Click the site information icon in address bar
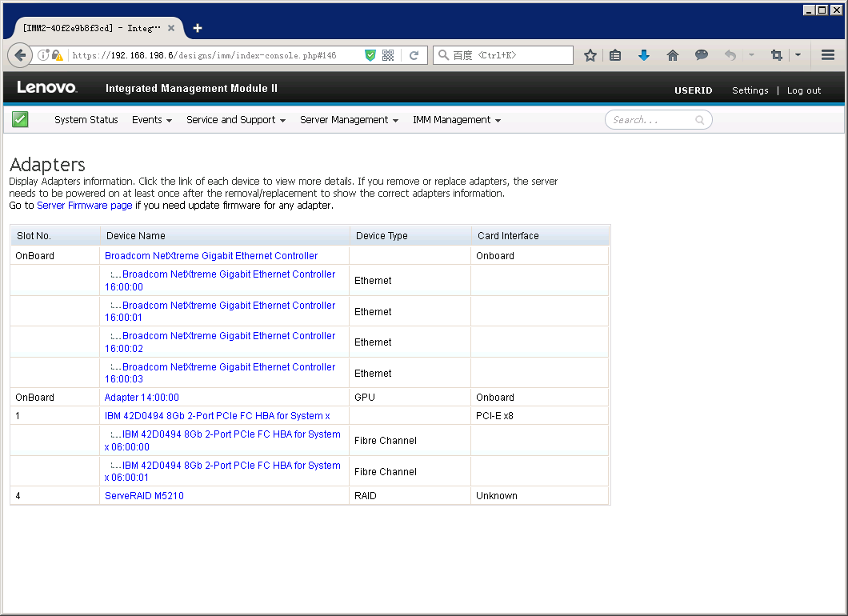848x616 pixels. click(43, 55)
